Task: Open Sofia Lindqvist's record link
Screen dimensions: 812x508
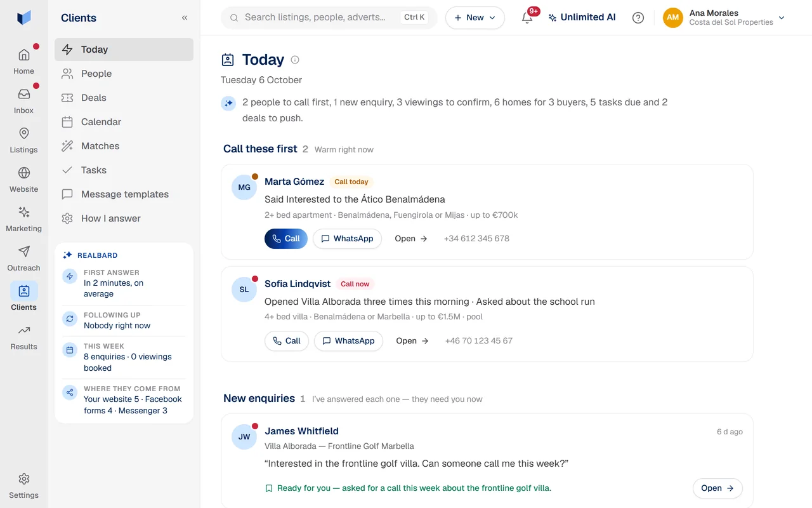Action: (412, 341)
